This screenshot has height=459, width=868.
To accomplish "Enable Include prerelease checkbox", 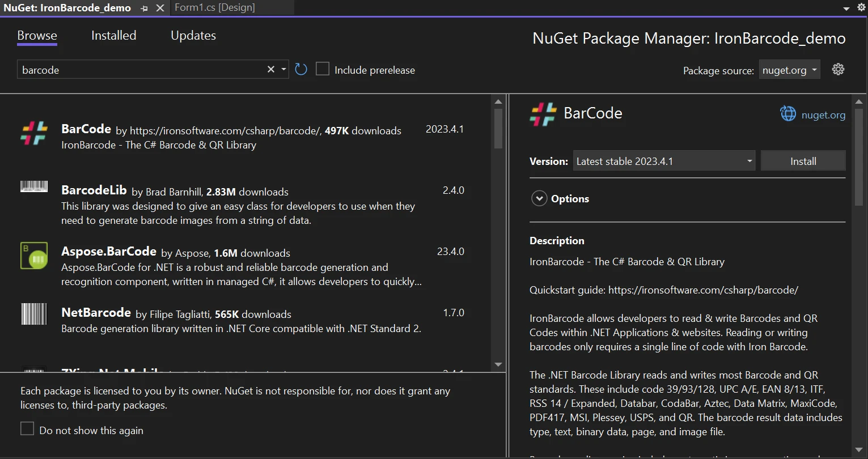I will click(323, 69).
